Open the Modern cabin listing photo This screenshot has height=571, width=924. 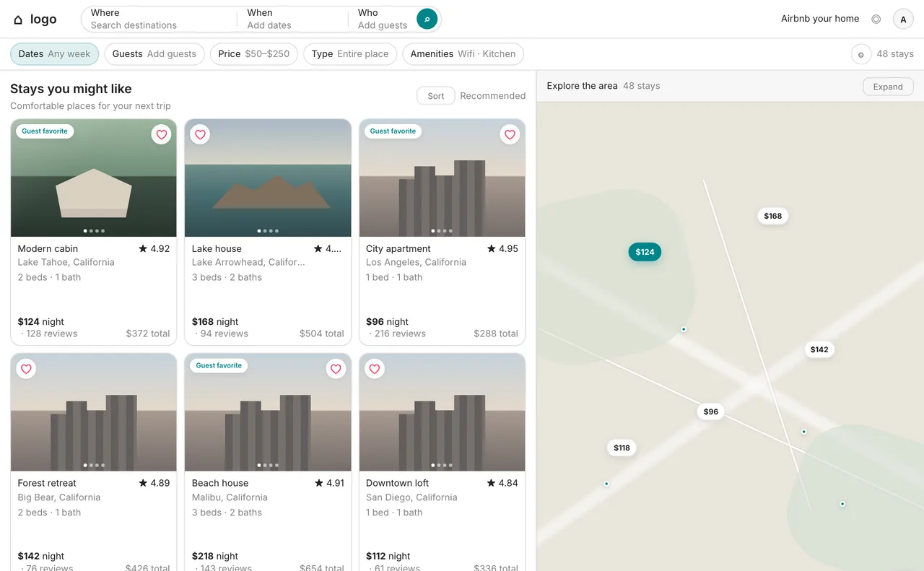coord(94,178)
